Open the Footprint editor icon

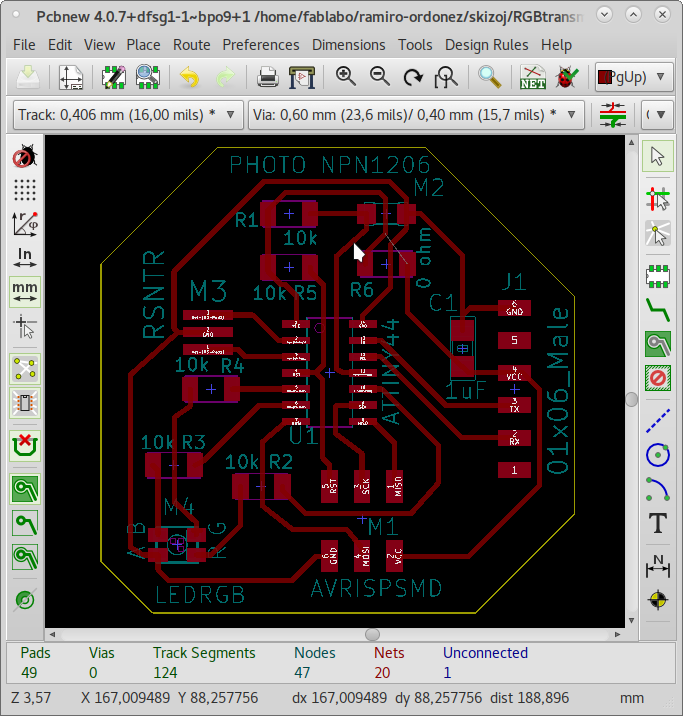(x=114, y=77)
